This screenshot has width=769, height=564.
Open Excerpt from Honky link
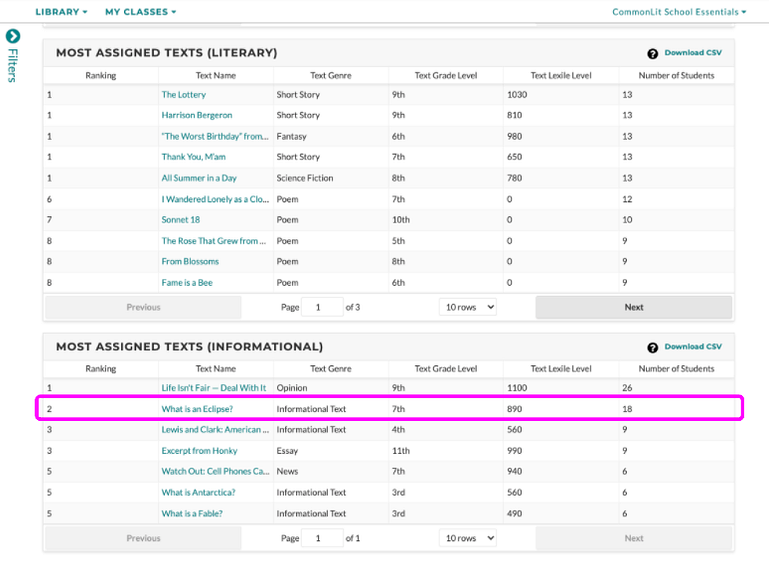click(199, 451)
